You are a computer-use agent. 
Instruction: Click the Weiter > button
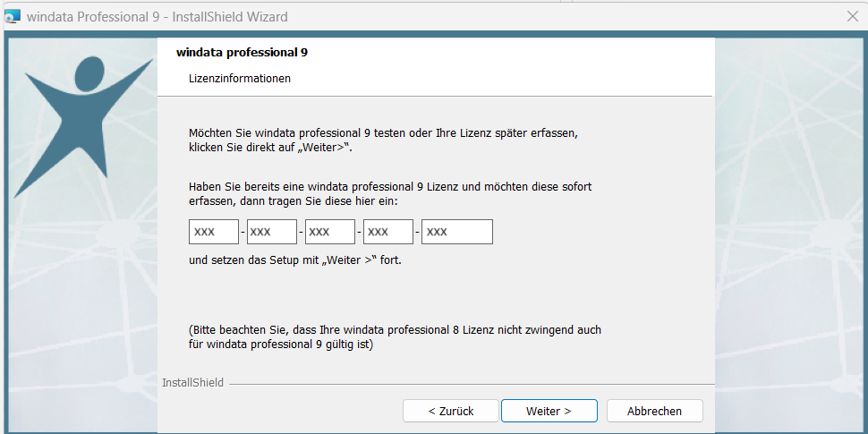(x=549, y=411)
